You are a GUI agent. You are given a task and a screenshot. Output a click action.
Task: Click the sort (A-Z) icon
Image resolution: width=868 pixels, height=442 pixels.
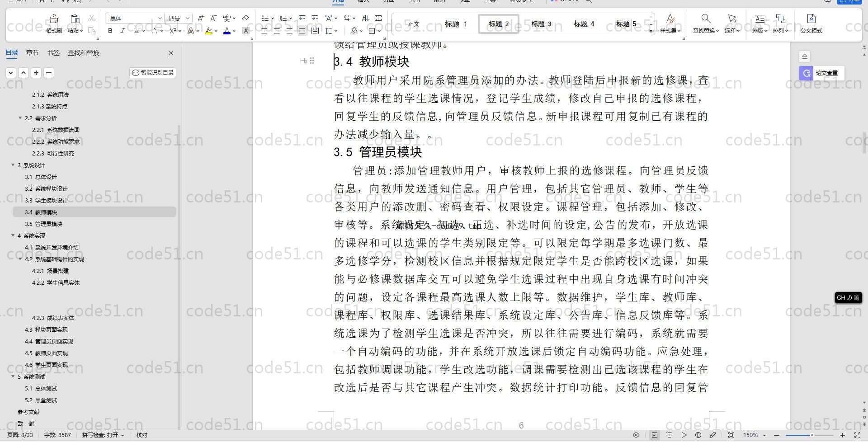coord(366,18)
